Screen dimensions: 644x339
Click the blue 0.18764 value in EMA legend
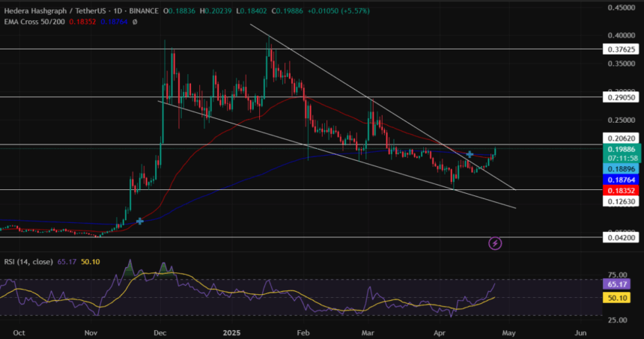(x=114, y=22)
